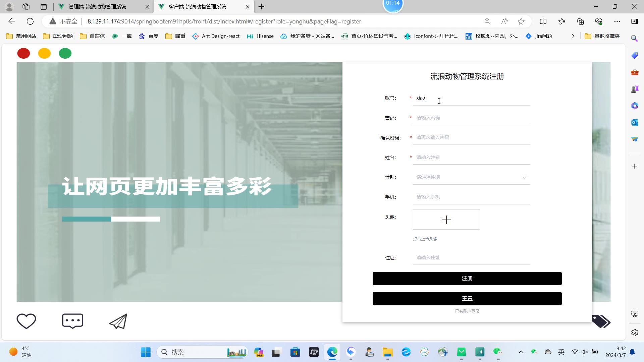
Task: Switch to 管理端-流浪动物管理系统 tab
Action: click(97, 7)
